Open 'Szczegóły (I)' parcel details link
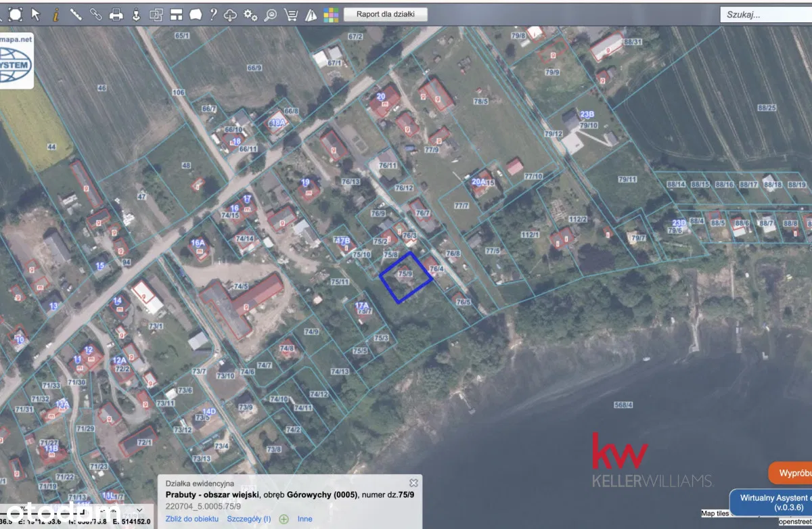This screenshot has width=812, height=529. point(249,519)
